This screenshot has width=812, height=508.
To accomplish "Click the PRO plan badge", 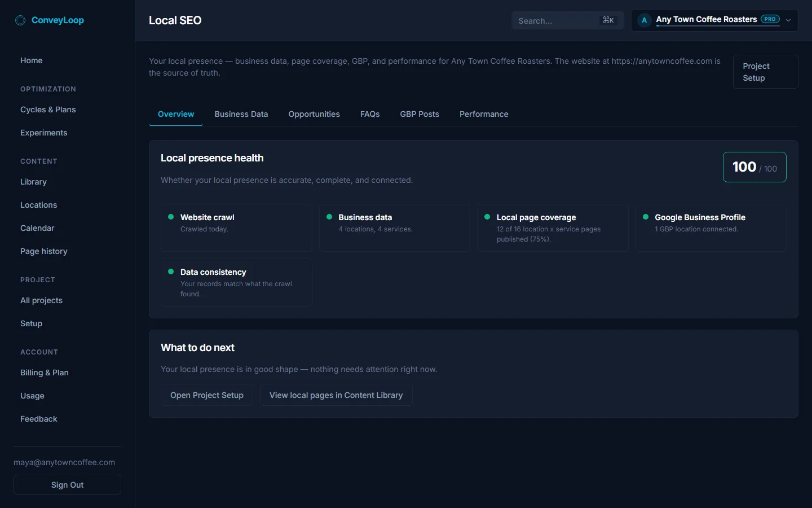I will coord(770,19).
